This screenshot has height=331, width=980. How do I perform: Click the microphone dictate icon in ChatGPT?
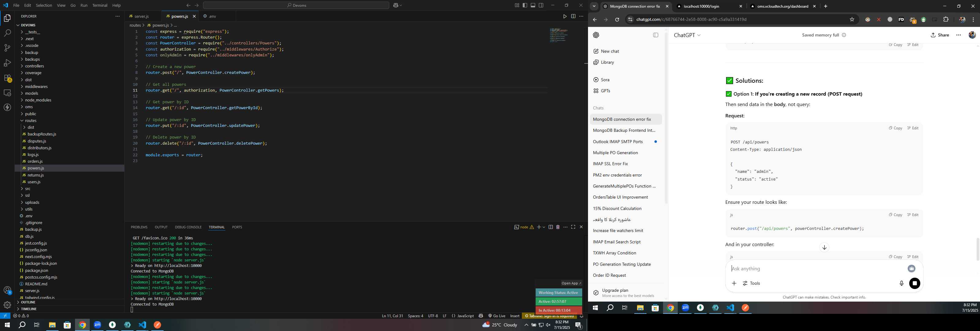[x=901, y=283]
